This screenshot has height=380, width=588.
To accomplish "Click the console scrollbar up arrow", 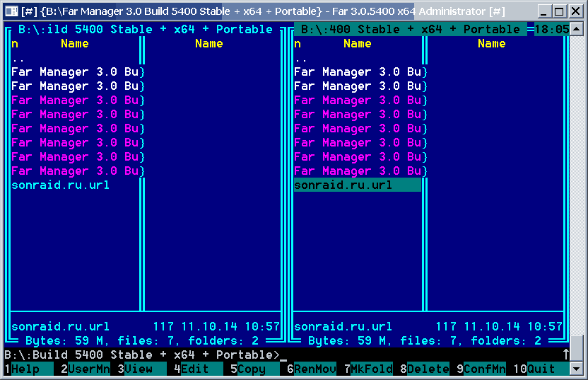I will point(577,29).
